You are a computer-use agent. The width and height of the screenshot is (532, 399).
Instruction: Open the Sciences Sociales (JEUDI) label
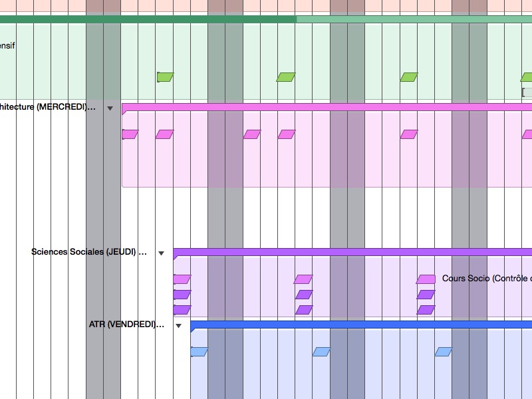pos(88,252)
